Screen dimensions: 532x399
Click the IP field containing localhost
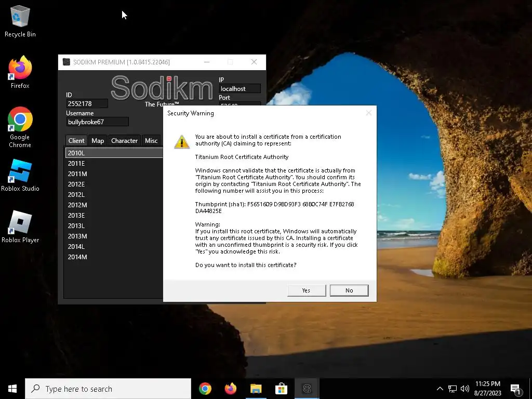pyautogui.click(x=240, y=88)
